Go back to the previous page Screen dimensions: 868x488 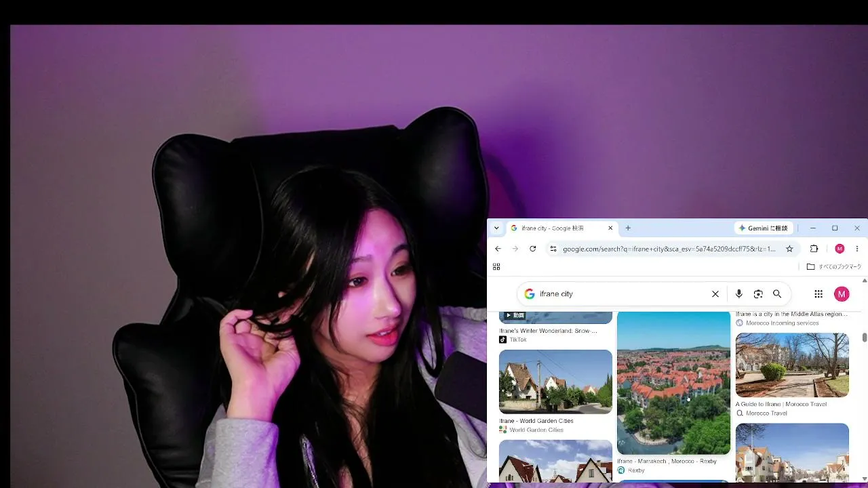tap(498, 249)
